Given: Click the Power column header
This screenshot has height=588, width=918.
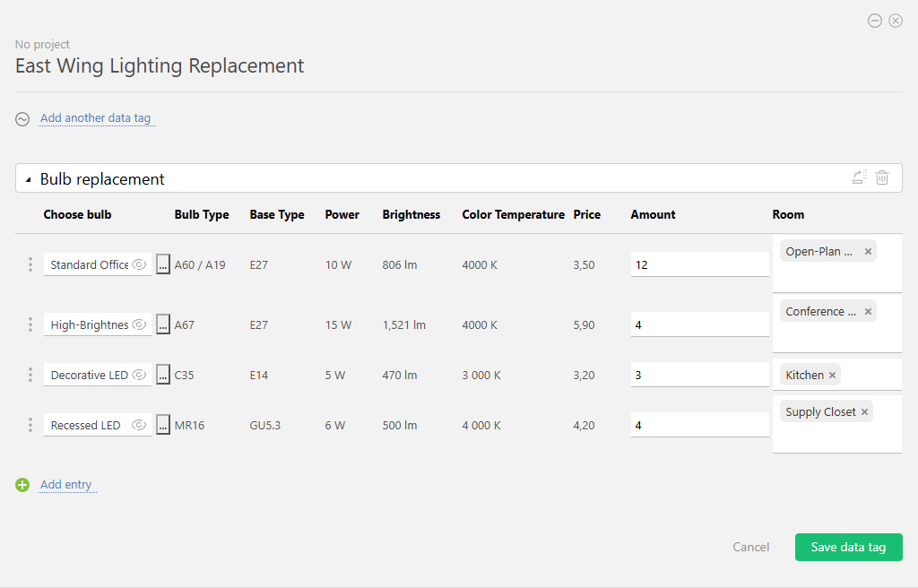Looking at the screenshot, I should point(342,214).
